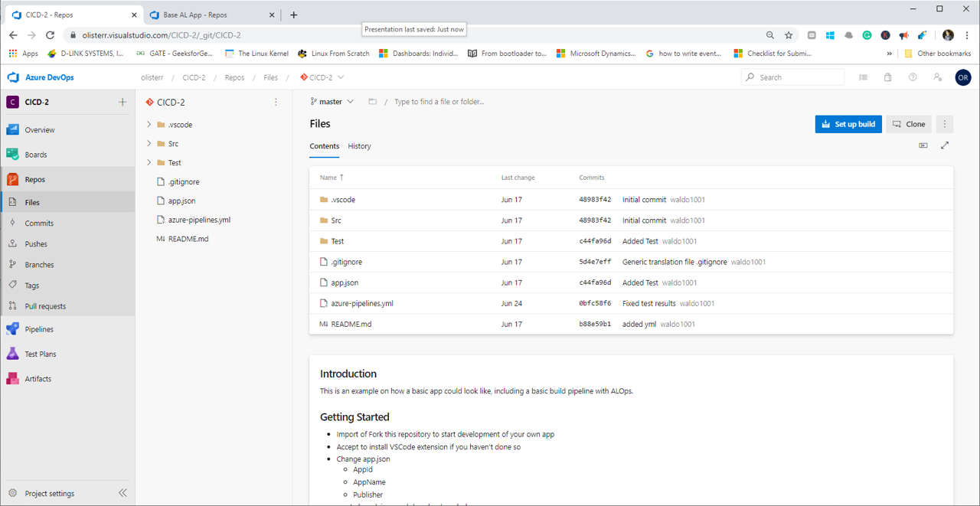Image resolution: width=980 pixels, height=506 pixels.
Task: Open the Tags page
Action: point(31,286)
